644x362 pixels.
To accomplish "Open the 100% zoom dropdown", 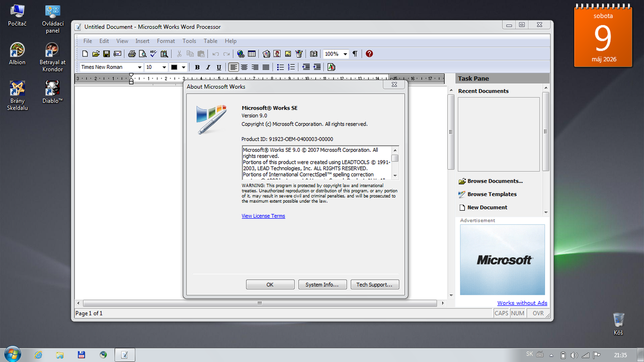I will (x=345, y=54).
